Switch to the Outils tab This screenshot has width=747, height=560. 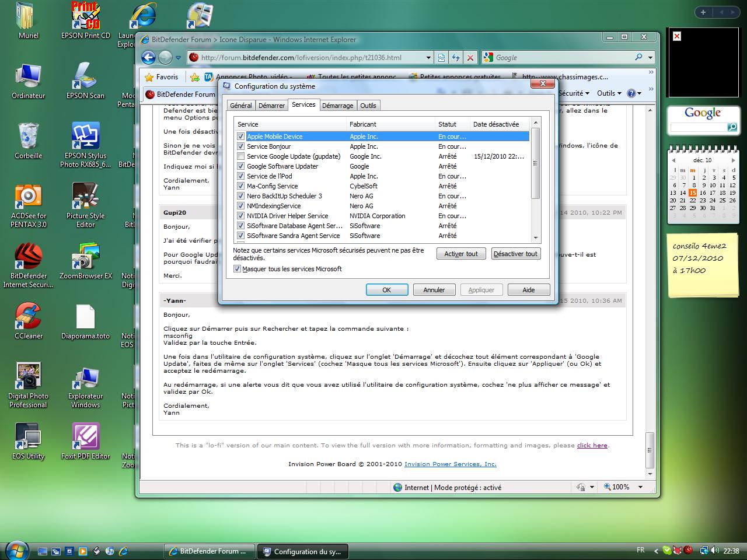click(x=368, y=106)
